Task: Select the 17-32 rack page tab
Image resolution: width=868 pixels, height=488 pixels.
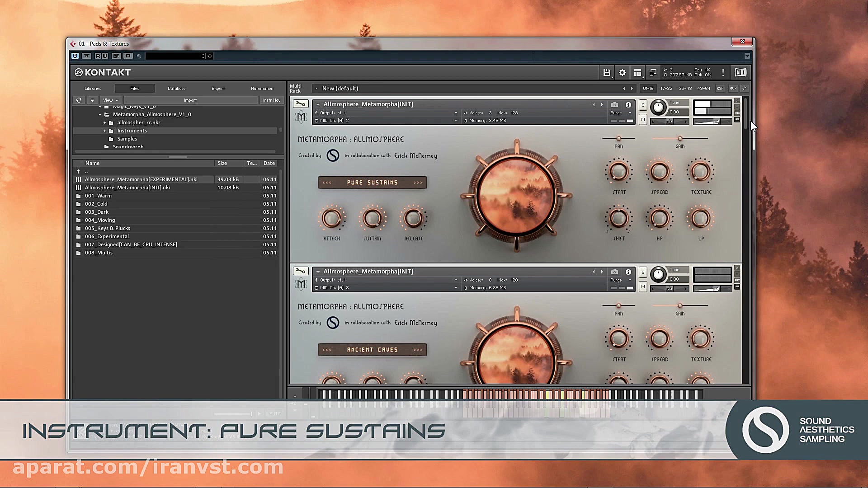Action: (x=666, y=89)
